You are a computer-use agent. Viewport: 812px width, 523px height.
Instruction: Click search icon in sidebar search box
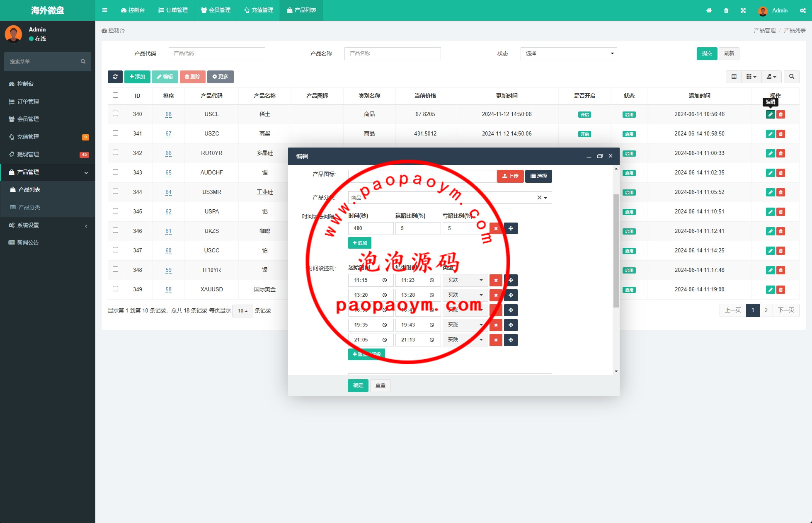tap(83, 62)
